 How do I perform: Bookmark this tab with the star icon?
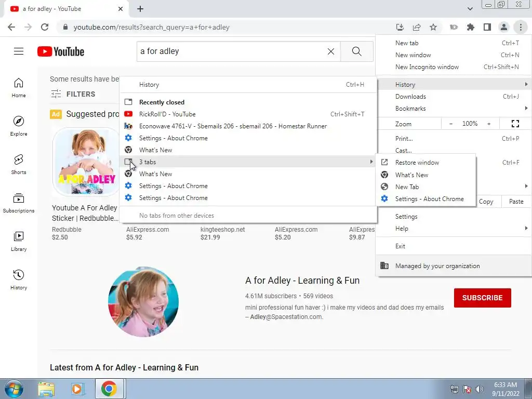433,27
